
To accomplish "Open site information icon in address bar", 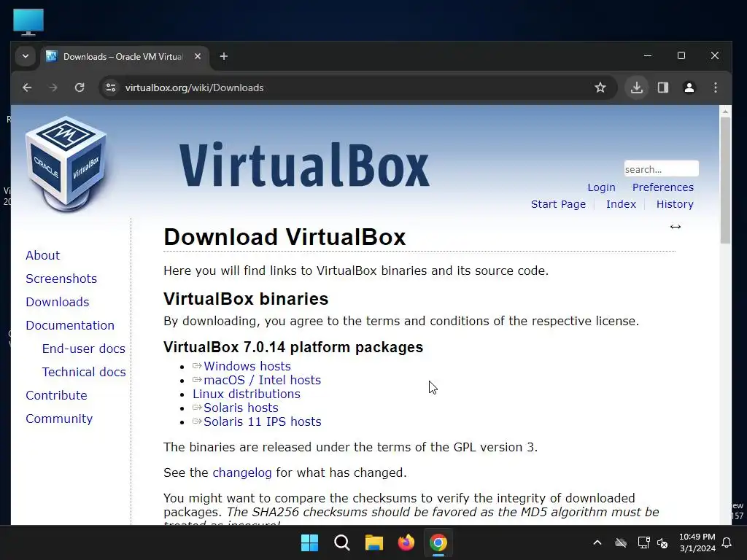I will (111, 87).
